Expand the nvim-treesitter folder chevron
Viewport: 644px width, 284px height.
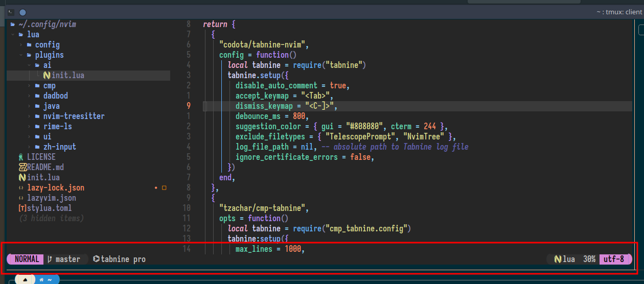coord(29,116)
